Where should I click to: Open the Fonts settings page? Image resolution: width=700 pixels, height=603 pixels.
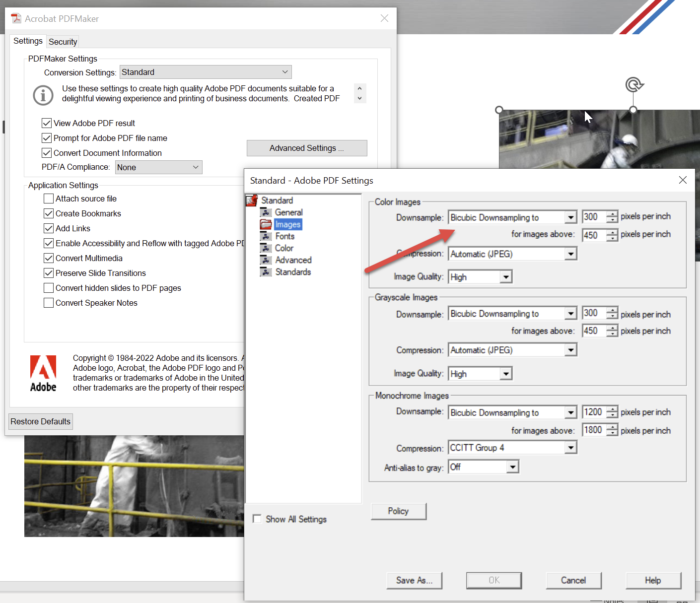(285, 236)
